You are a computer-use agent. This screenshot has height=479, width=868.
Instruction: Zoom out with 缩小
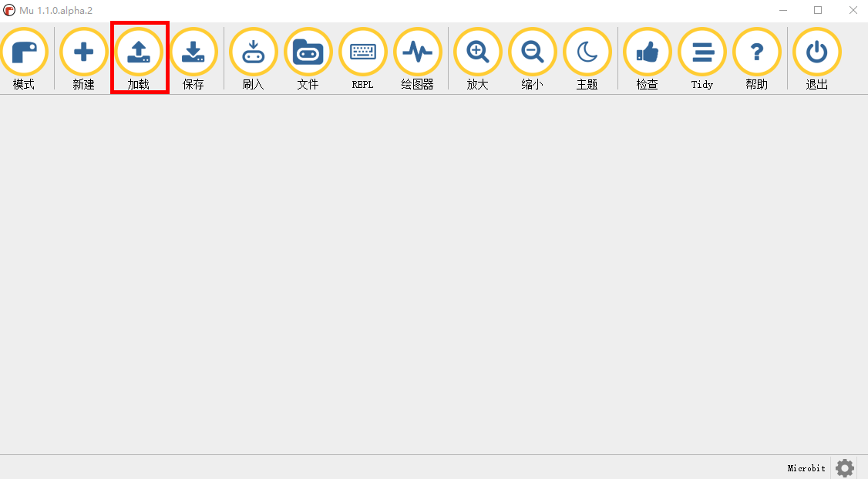pyautogui.click(x=532, y=58)
